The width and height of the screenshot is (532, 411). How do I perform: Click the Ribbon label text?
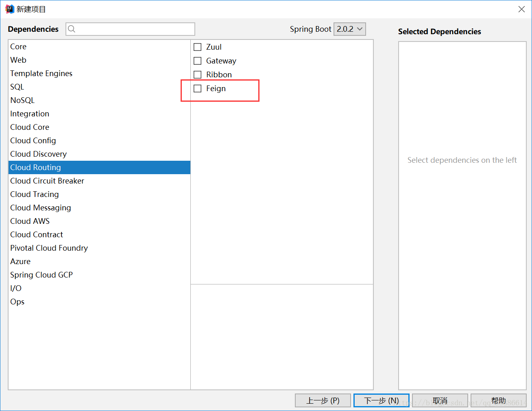pos(219,74)
